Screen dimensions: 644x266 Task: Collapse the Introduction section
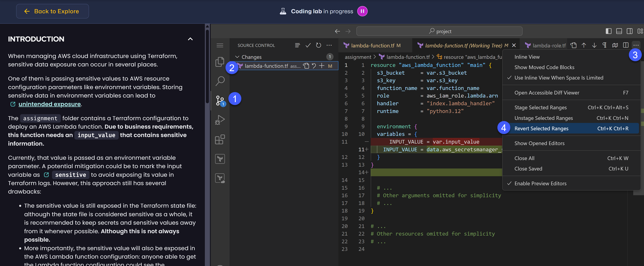coord(190,39)
